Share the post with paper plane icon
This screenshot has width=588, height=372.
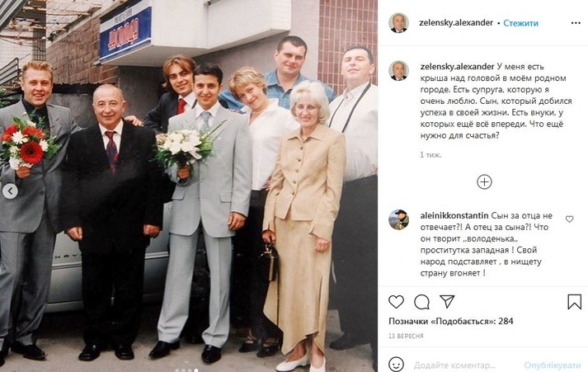click(x=447, y=302)
